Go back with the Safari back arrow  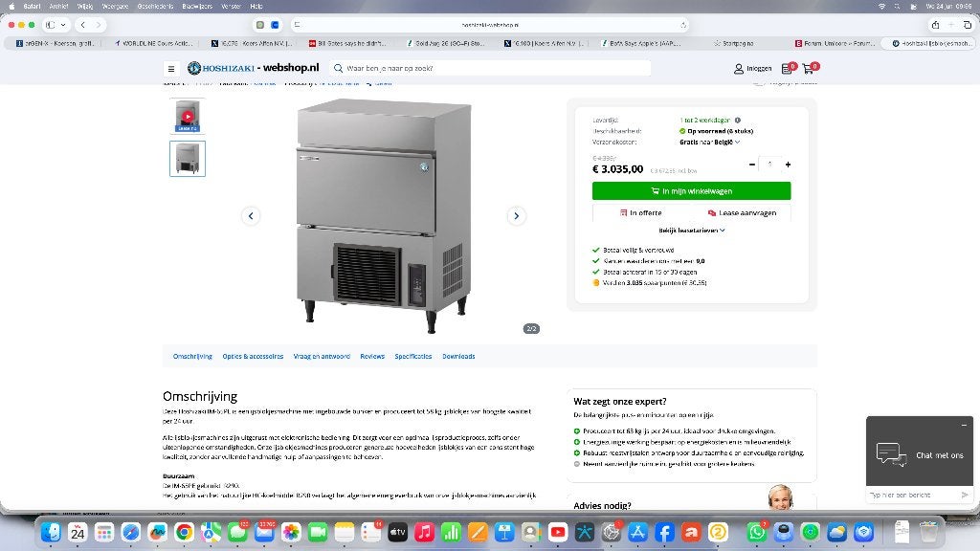(83, 25)
